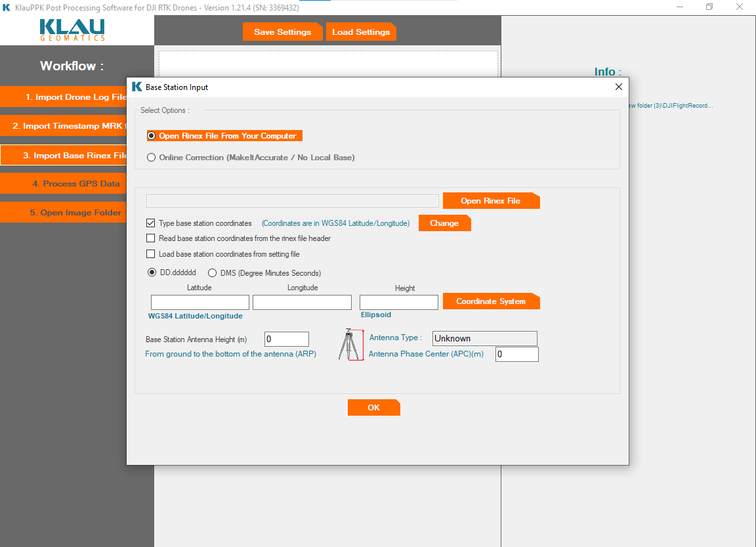The width and height of the screenshot is (756, 547).
Task: Open workflow step 1 Import Drone Log File
Action: (x=63, y=97)
